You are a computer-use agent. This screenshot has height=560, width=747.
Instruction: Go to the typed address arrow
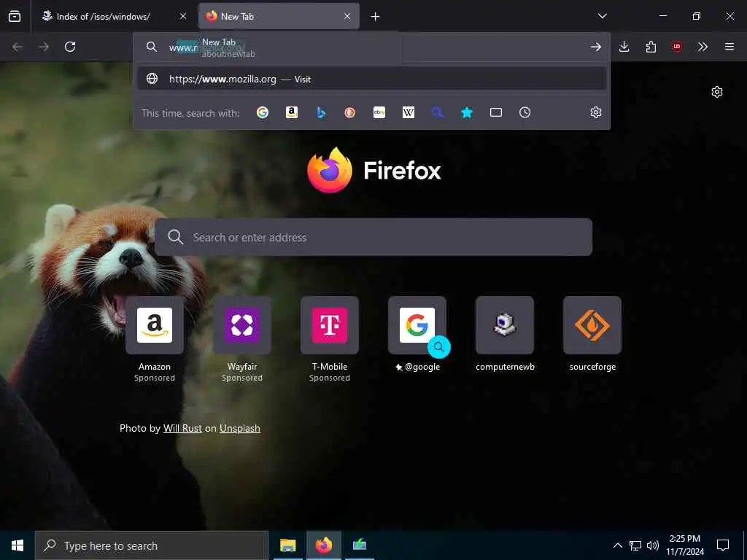tap(595, 47)
